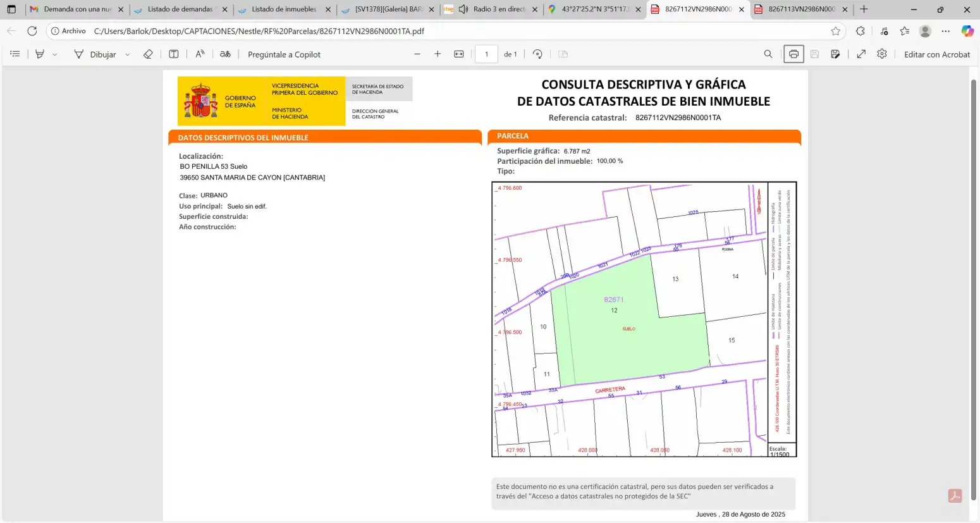
Task: Click Pregúntale a Copilot
Action: [284, 54]
